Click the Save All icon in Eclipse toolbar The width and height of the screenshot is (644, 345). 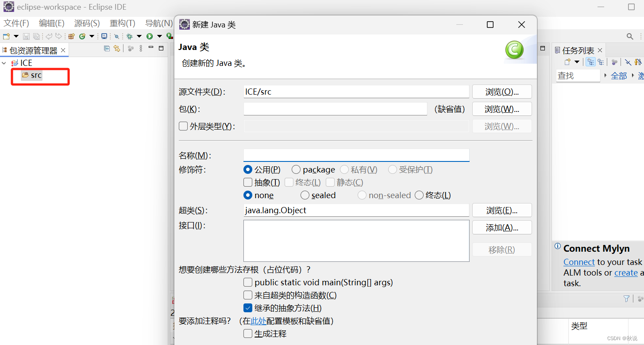click(36, 36)
